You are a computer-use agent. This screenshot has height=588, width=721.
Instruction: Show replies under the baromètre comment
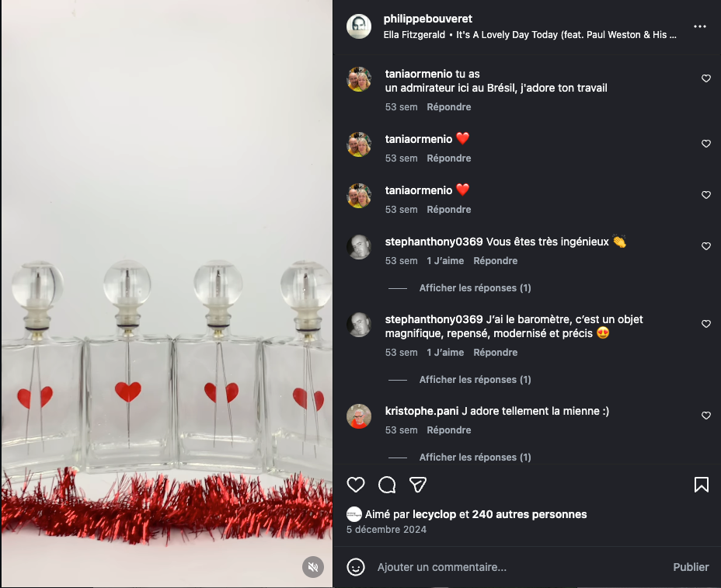coord(475,379)
